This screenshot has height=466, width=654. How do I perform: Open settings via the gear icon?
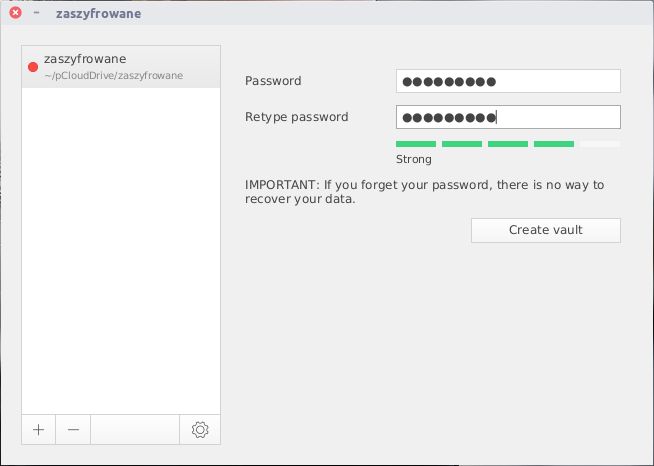[x=200, y=429]
